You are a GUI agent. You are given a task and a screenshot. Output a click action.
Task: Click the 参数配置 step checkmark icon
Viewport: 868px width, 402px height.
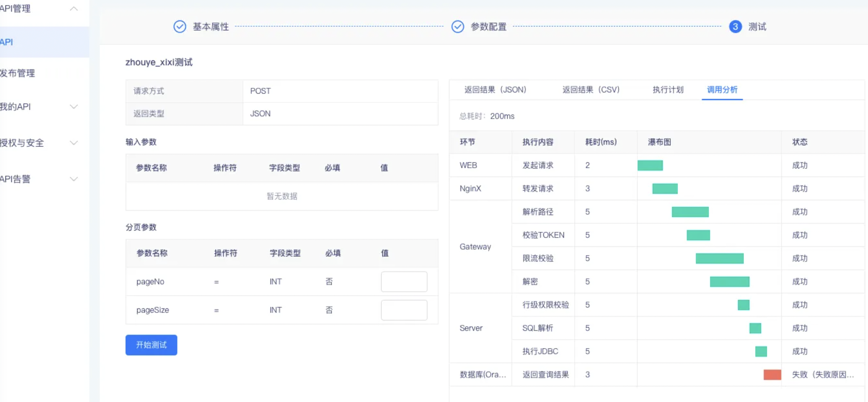[x=458, y=27]
